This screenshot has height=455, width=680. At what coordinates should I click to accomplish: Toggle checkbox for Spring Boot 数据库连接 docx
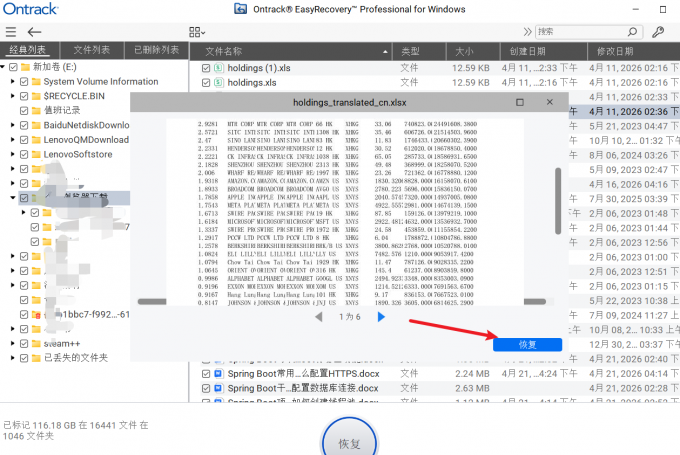(x=206, y=388)
